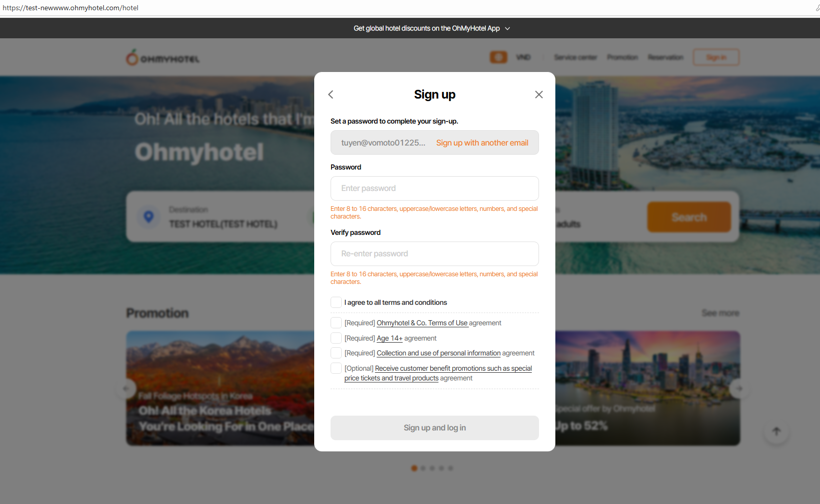Image resolution: width=820 pixels, height=504 pixels.
Task: Go back using the modal's left arrow
Action: (331, 94)
